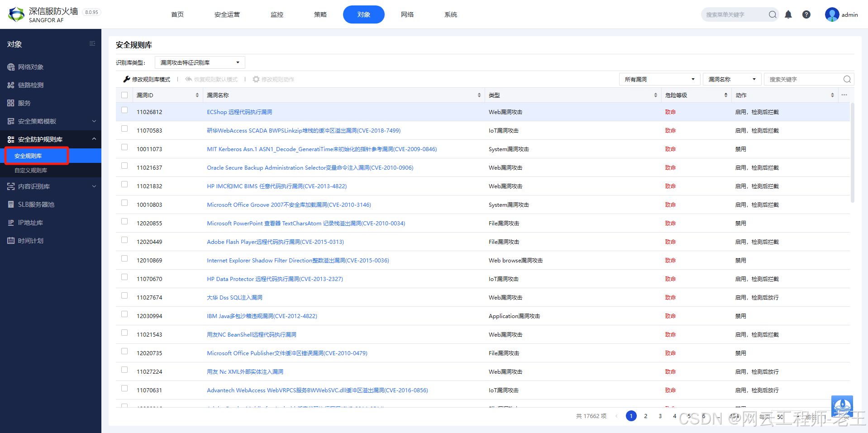Go to page 2 of results
This screenshot has width=868, height=433.
click(645, 416)
